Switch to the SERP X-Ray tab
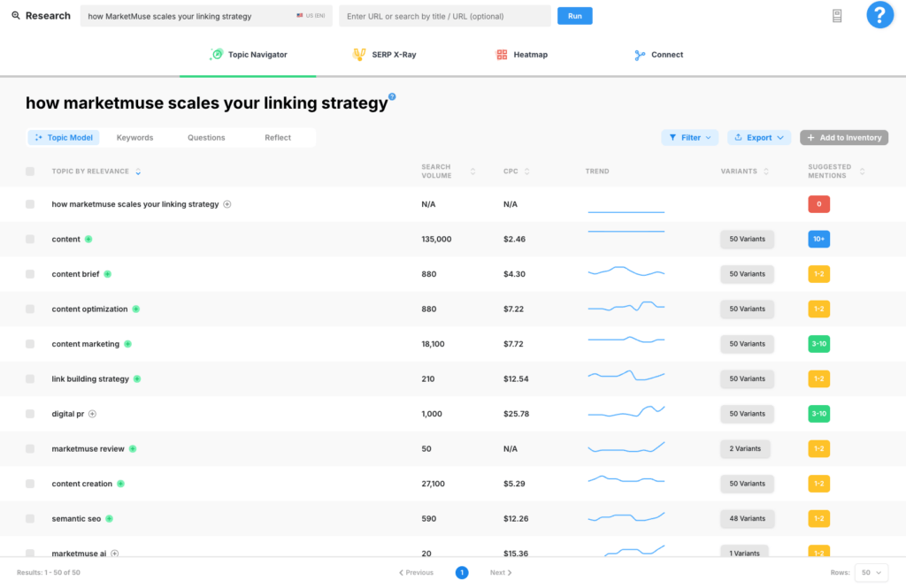 [384, 54]
